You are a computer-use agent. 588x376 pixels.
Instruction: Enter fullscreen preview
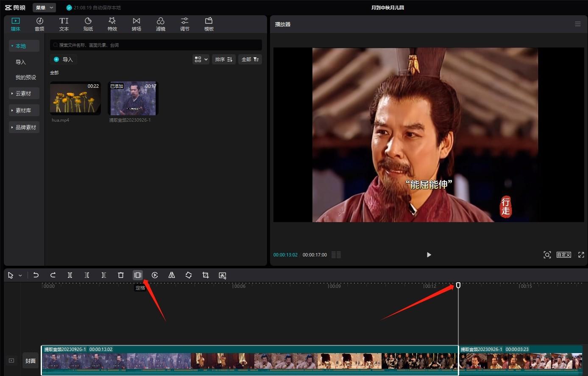tap(581, 255)
